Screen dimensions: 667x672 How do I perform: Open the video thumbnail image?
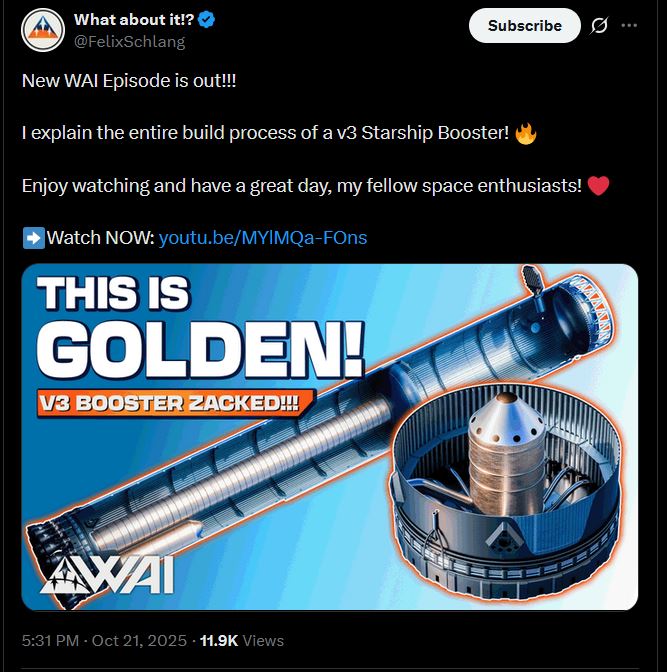tap(330, 437)
